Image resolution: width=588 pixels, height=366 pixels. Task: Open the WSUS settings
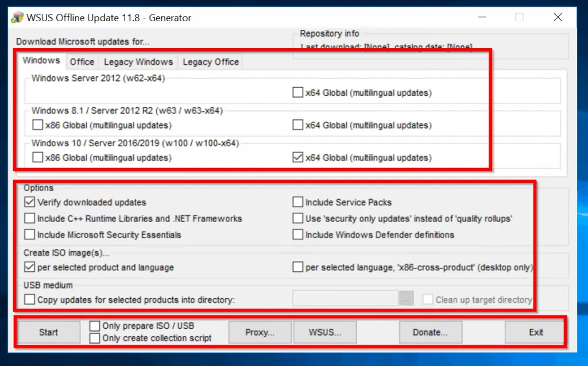coord(325,332)
